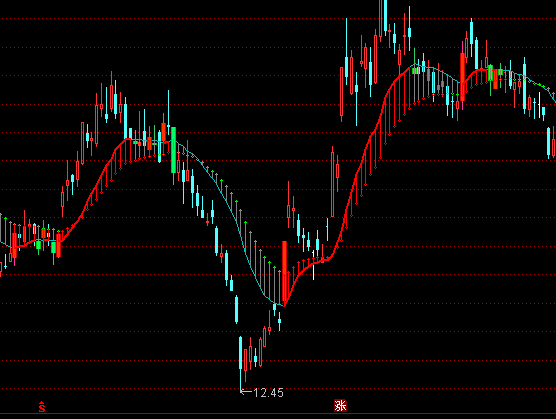Click the arrow pointing to the 12.45 low

coord(246,392)
